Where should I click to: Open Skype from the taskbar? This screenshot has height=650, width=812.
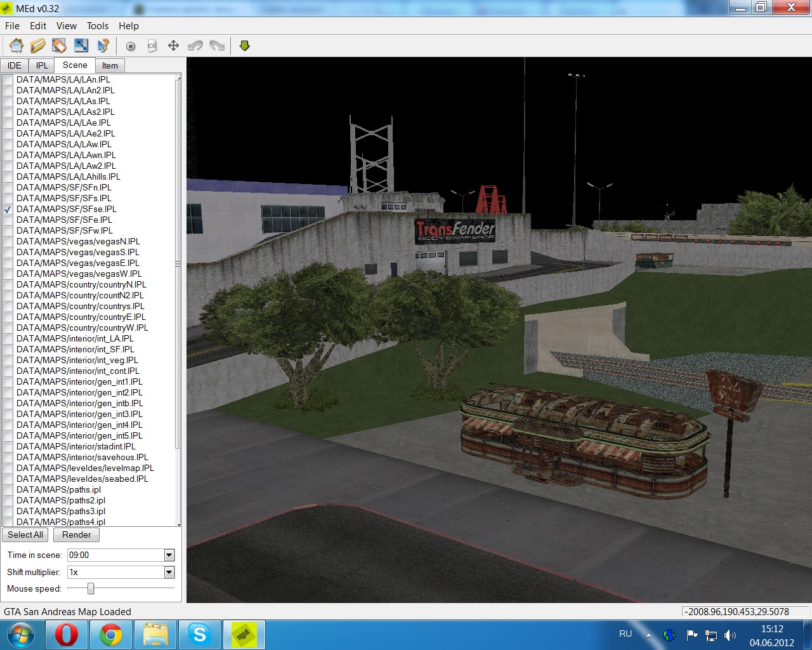point(199,635)
